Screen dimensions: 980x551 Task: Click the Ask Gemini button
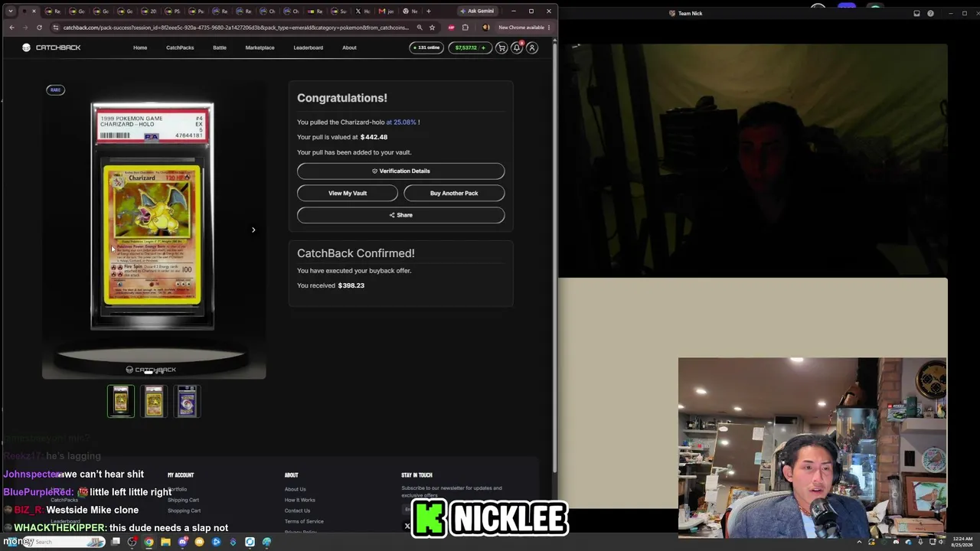[477, 11]
